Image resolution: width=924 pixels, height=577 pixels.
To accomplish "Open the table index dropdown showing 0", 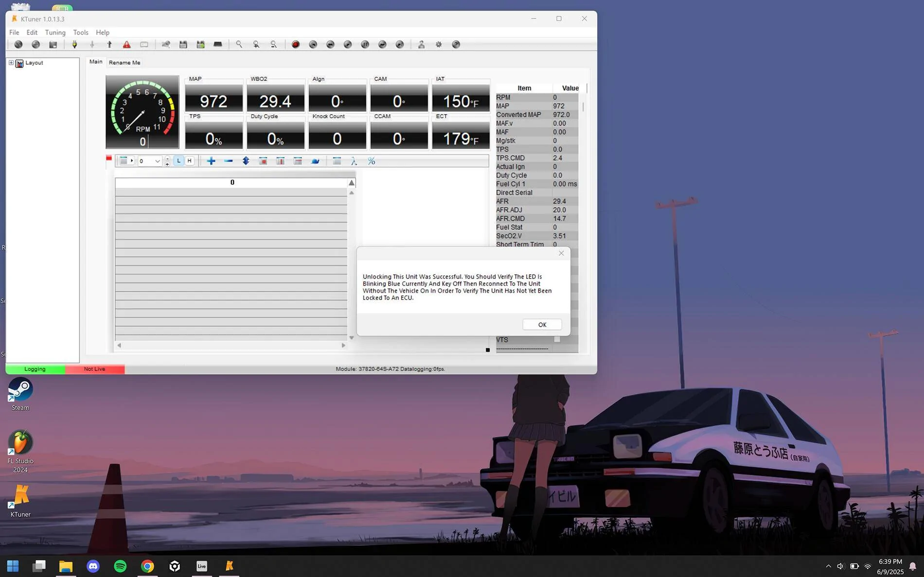I will [x=157, y=161].
